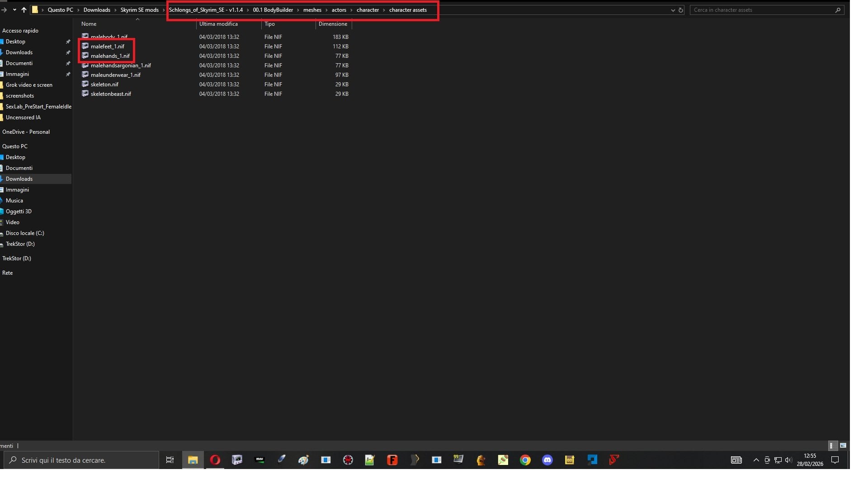Navigate to the actors breadcrumb folder
868x488 pixels.
pos(339,10)
